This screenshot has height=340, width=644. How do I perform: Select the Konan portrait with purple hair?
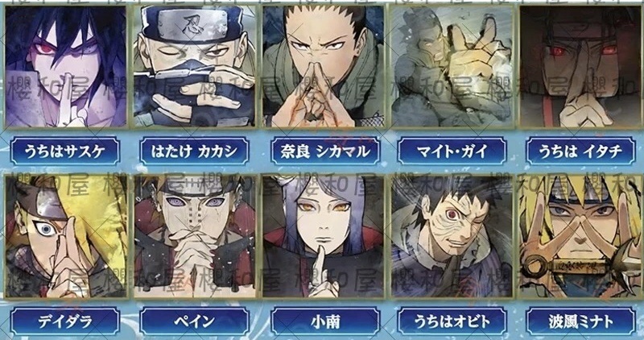pyautogui.click(x=324, y=236)
